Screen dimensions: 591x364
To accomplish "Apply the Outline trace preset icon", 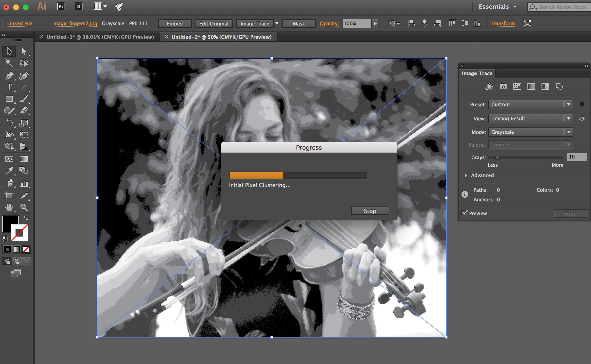I will 559,87.
